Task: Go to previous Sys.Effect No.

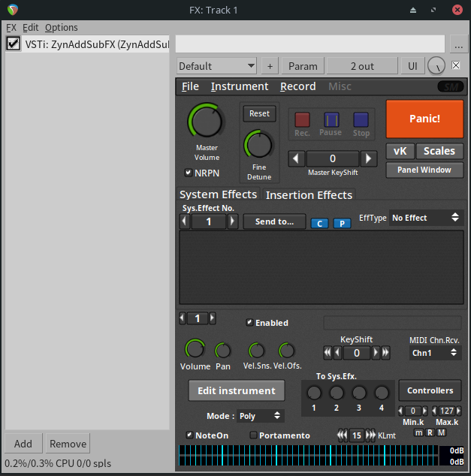Action: tap(184, 221)
